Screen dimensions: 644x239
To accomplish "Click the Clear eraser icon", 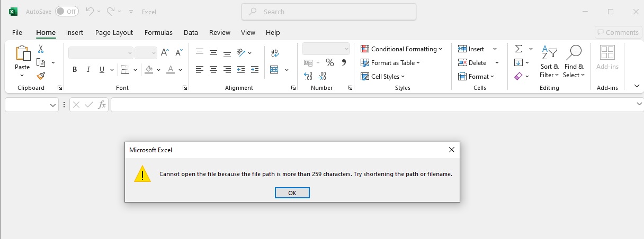I will pyautogui.click(x=518, y=76).
